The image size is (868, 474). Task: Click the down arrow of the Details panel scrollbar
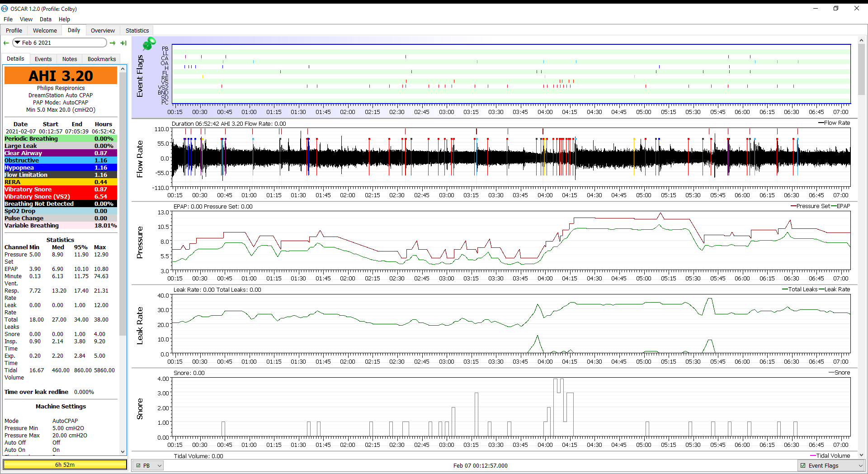tap(123, 451)
